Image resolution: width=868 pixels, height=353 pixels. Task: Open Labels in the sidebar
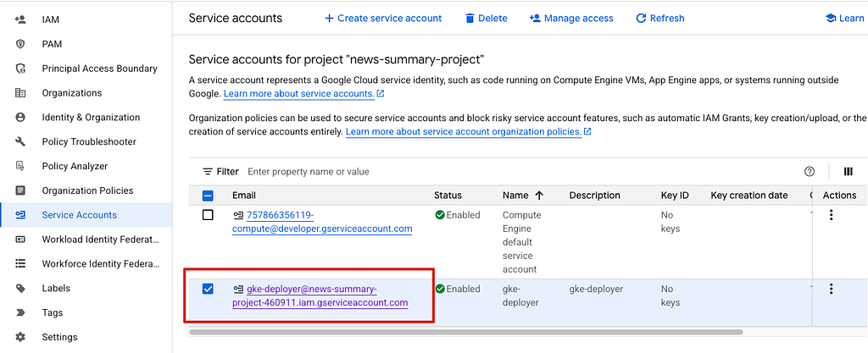(56, 289)
